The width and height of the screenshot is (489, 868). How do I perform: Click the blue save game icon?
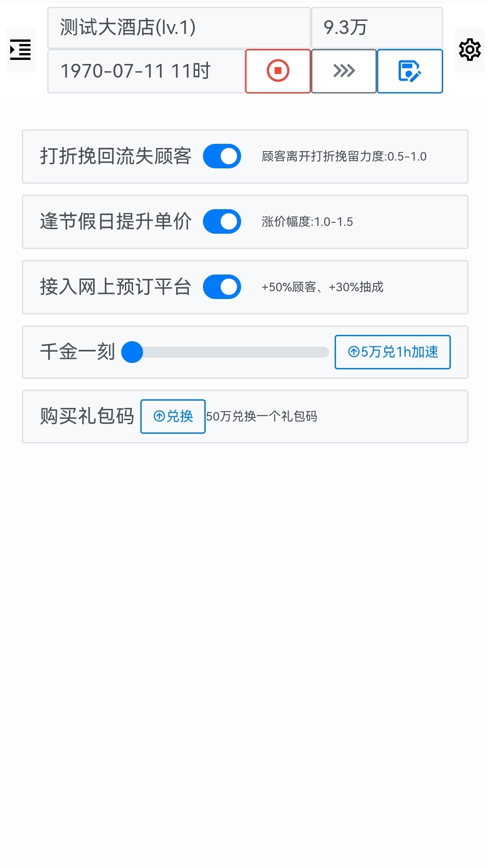(x=410, y=71)
